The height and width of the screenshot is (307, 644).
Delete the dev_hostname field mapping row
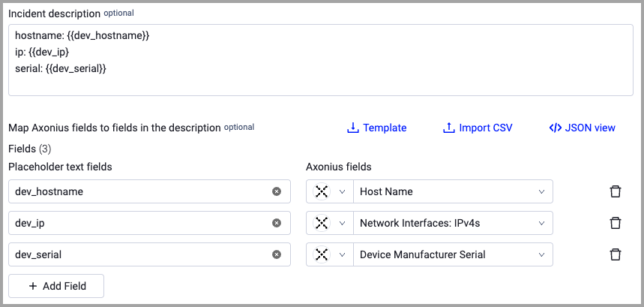[x=615, y=191]
